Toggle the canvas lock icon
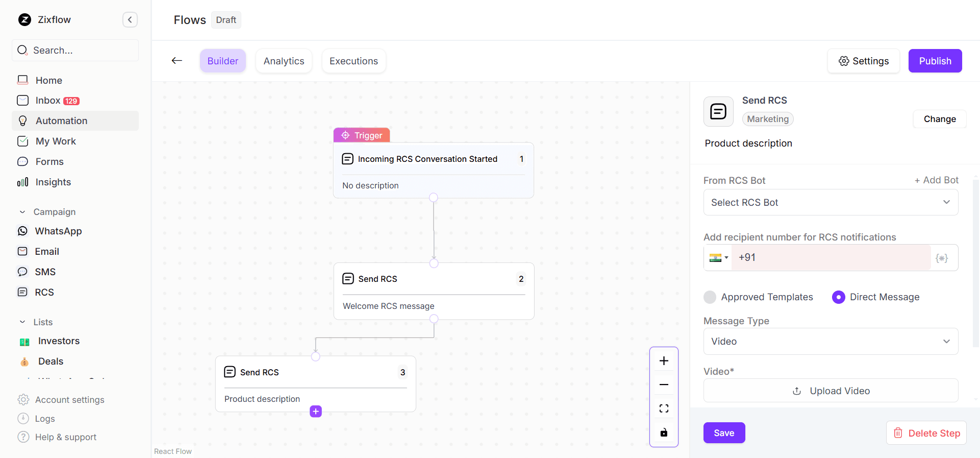 (664, 432)
